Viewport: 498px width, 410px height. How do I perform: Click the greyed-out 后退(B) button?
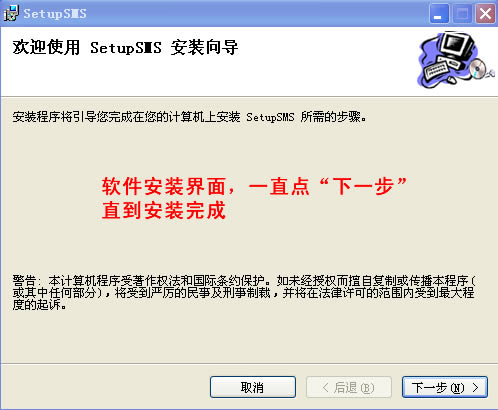pos(349,387)
